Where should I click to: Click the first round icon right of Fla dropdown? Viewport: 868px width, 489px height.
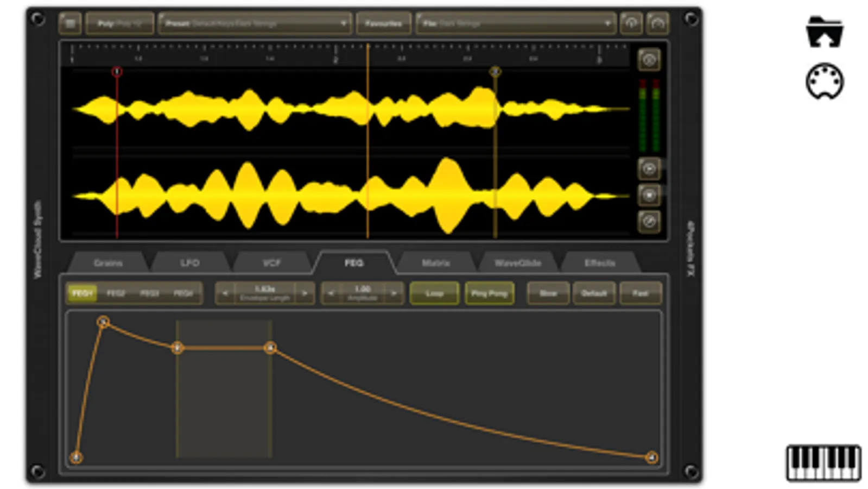point(631,23)
